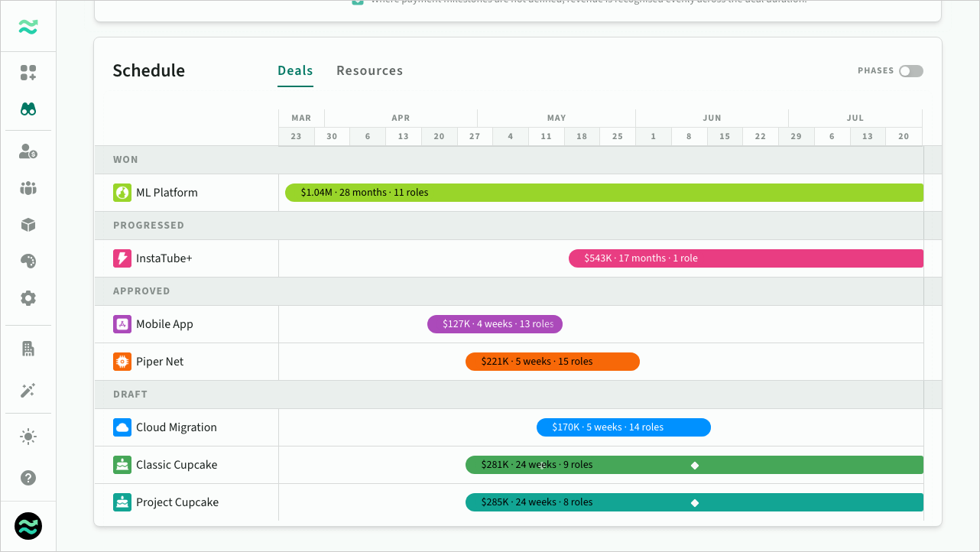Click the Mobile App purple timeline bar
This screenshot has width=980, height=552.
click(x=495, y=324)
